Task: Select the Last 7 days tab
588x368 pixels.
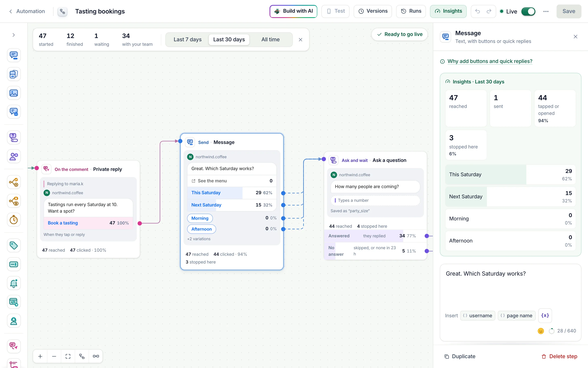Action: [x=187, y=39]
